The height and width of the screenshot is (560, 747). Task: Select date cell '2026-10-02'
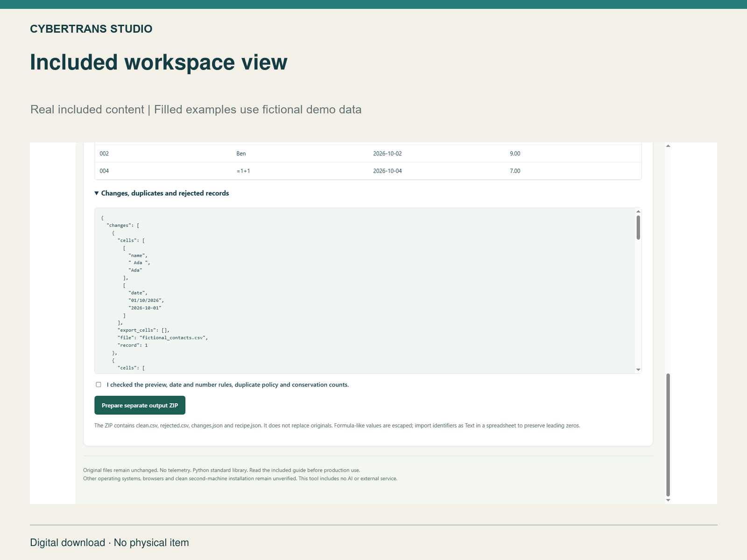388,154
